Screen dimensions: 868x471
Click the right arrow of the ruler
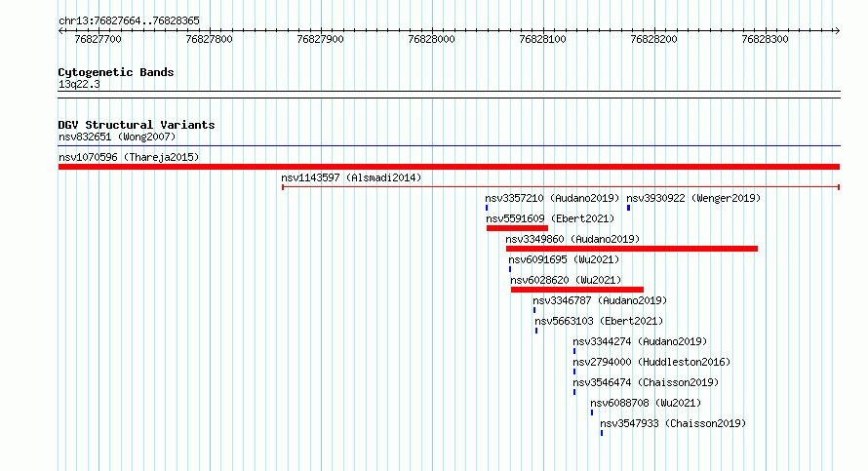click(837, 31)
